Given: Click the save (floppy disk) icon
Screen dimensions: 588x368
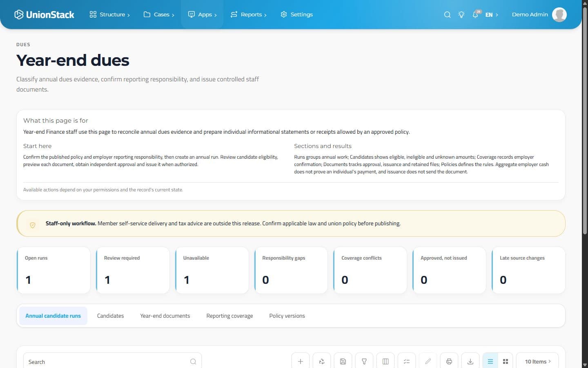Looking at the screenshot, I should pyautogui.click(x=343, y=361).
